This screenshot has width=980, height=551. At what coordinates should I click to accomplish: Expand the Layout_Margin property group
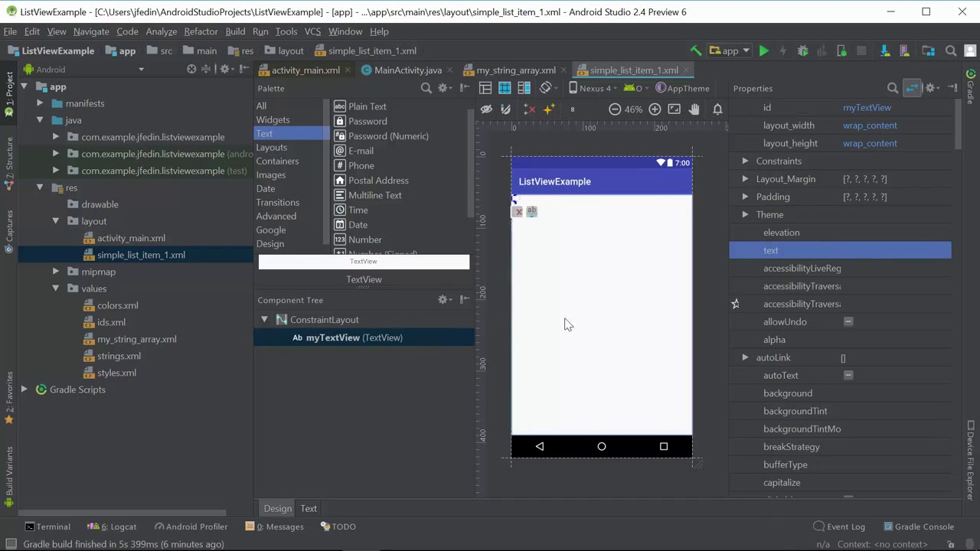pos(745,179)
